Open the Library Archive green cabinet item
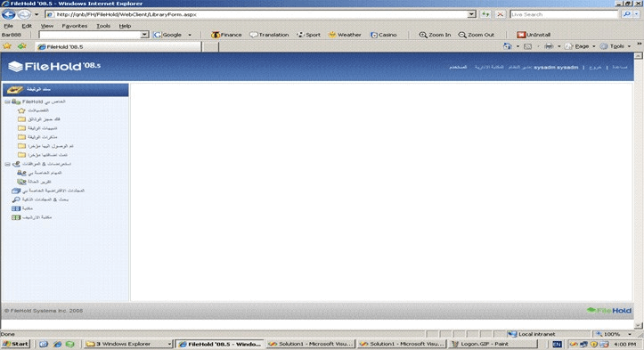The image size is (644, 350). [x=32, y=217]
